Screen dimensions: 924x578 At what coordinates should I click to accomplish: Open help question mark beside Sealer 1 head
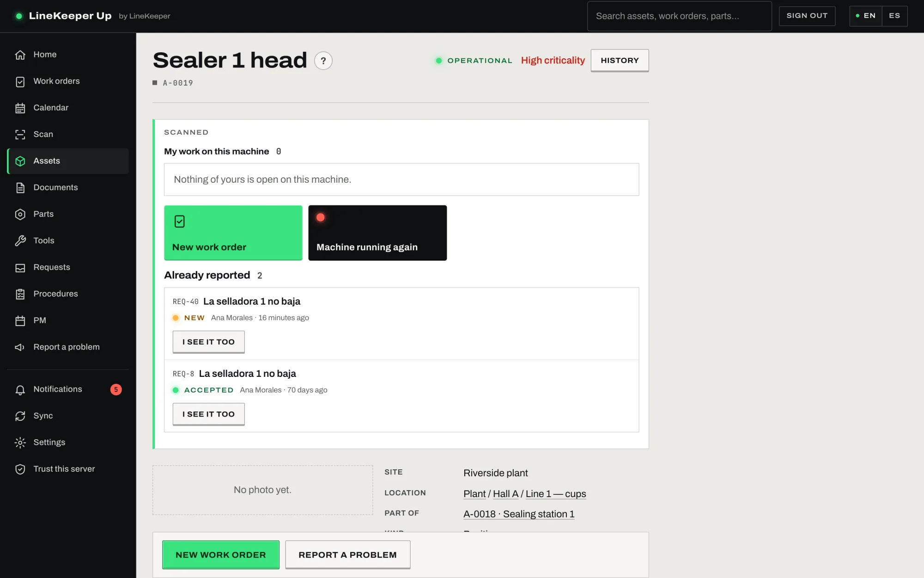323,61
